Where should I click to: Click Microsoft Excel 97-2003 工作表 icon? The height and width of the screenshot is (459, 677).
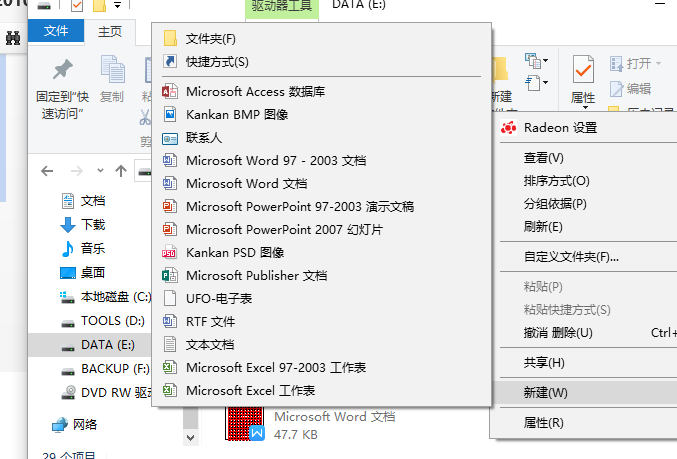170,367
